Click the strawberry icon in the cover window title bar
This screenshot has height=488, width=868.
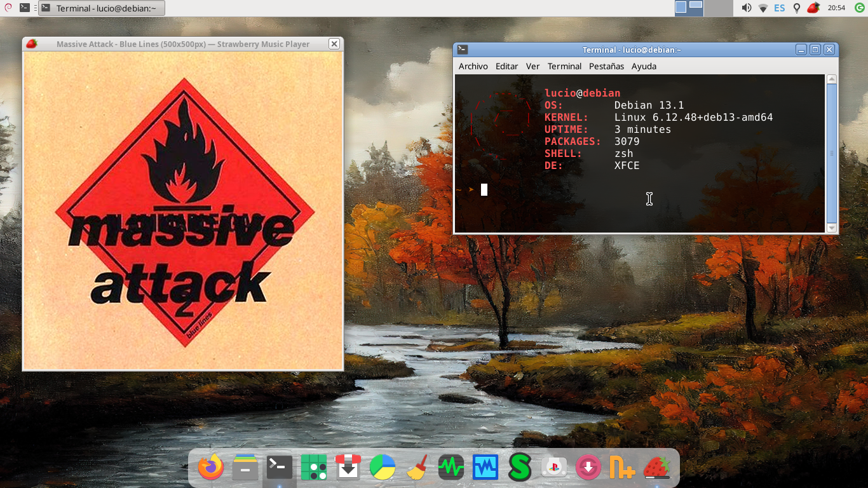pyautogui.click(x=32, y=44)
